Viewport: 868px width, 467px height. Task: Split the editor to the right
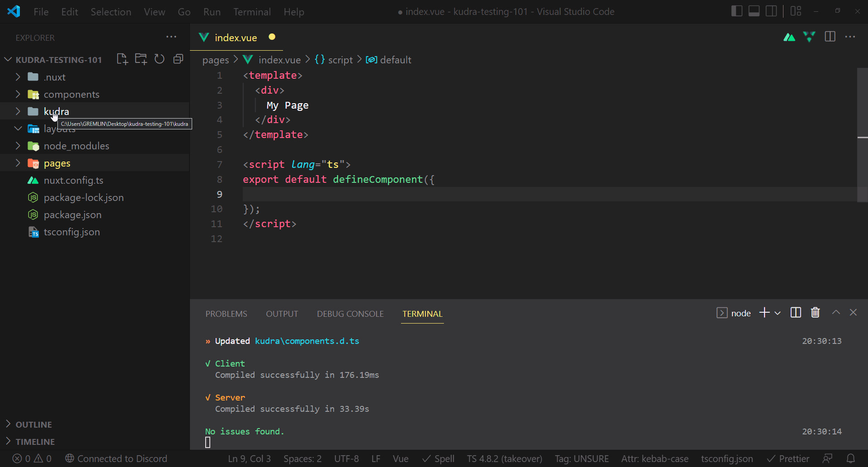(x=830, y=37)
